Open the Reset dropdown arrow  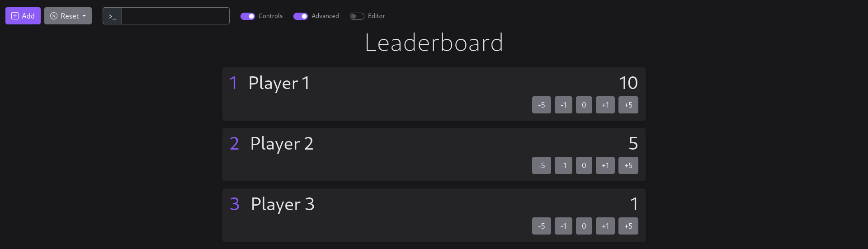[84, 16]
